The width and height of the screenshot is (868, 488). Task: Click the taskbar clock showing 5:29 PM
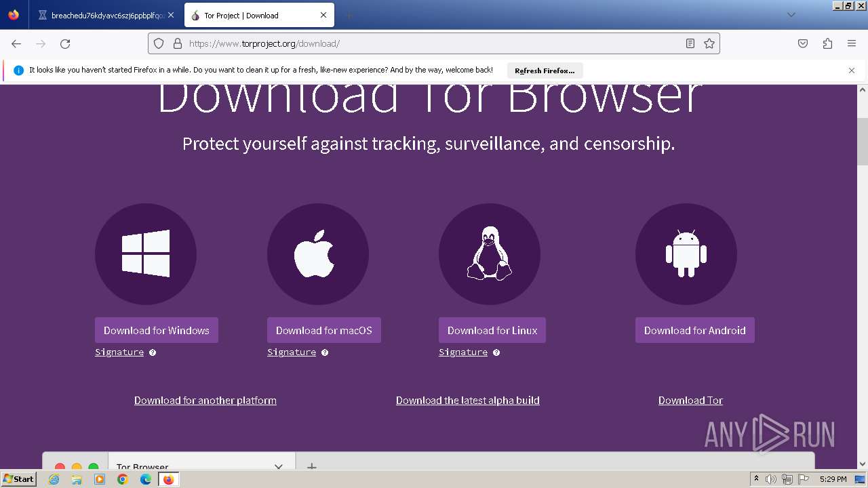coord(833,479)
